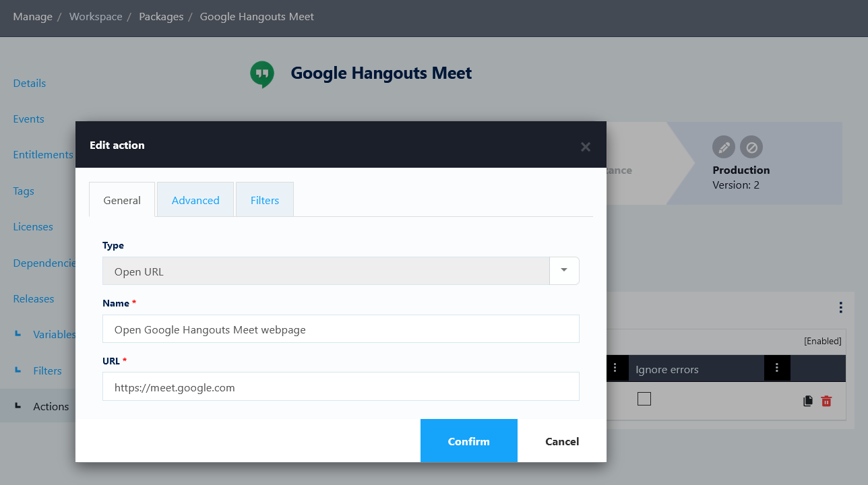Switch to the Advanced tab
This screenshot has height=485, width=868.
click(x=195, y=200)
